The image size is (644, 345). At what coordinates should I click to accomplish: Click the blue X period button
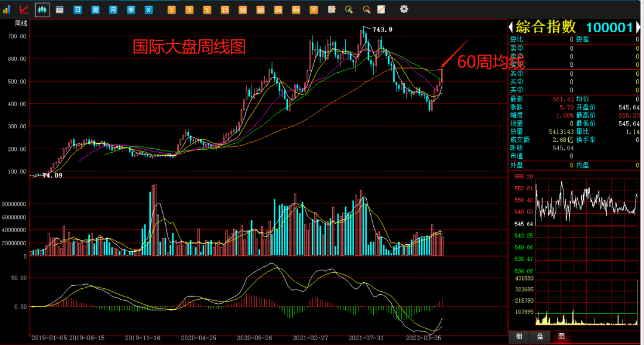pyautogui.click(x=148, y=10)
